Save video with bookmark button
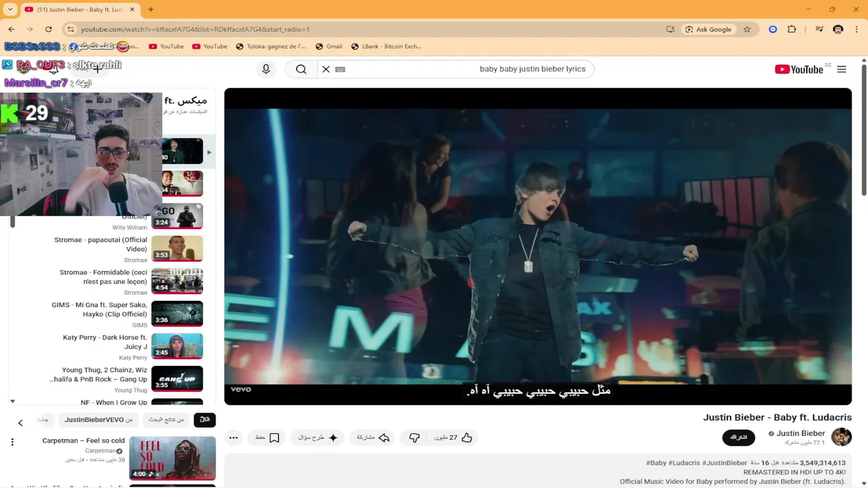868x488 pixels. [267, 438]
